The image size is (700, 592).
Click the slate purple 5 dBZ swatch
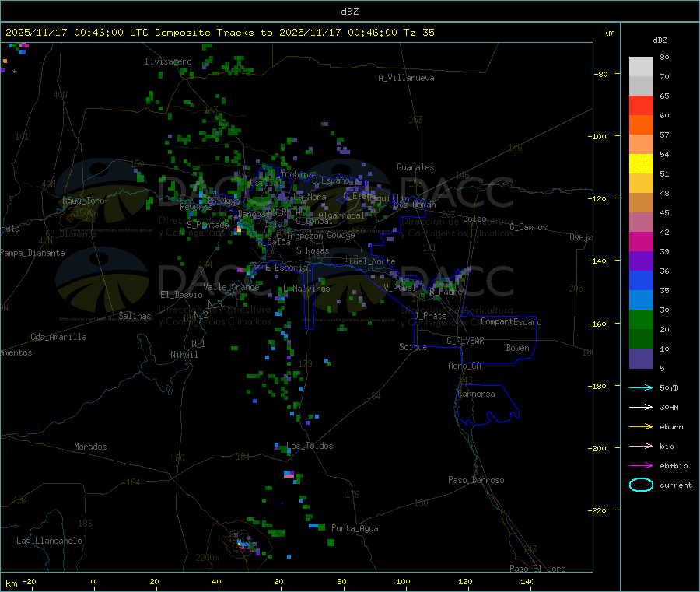click(x=641, y=359)
